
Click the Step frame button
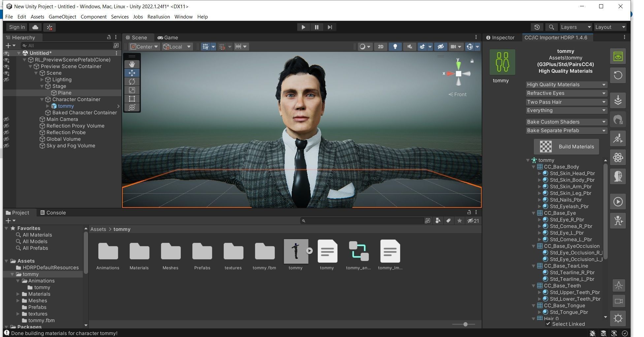click(x=330, y=27)
